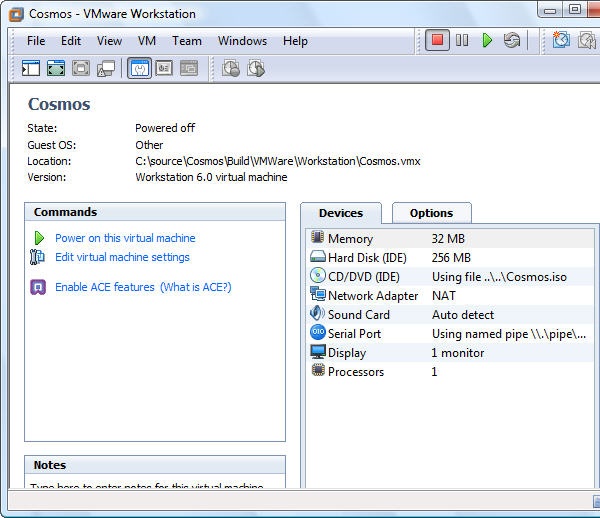Click the Take Snapshot clock icon
Image resolution: width=600 pixels, height=518 pixels.
(x=561, y=40)
